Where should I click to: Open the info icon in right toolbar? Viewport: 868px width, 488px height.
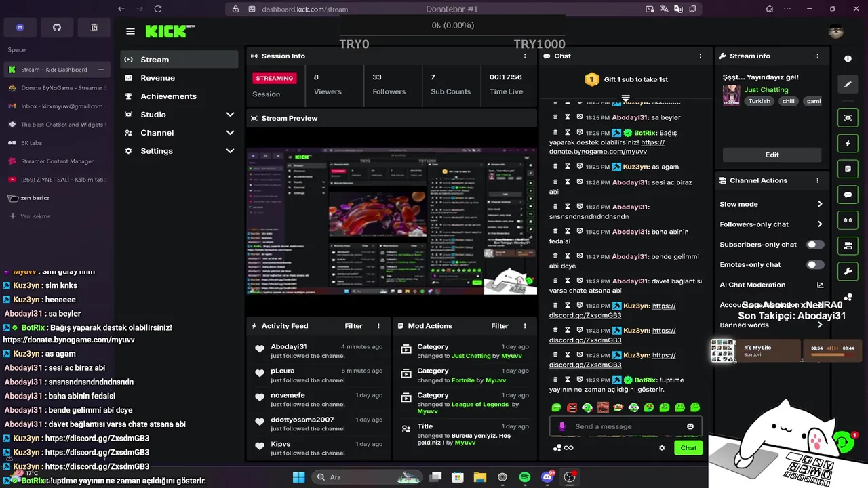pos(848,59)
